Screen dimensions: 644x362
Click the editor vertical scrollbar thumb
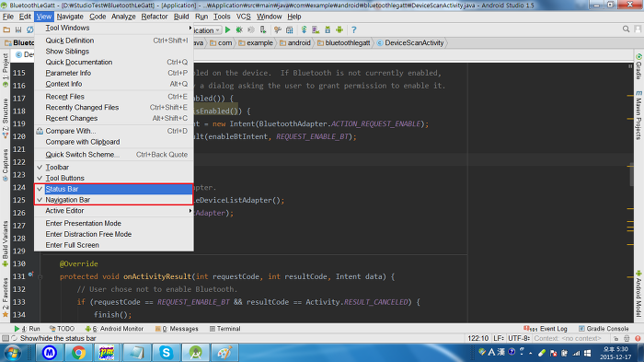[631, 174]
